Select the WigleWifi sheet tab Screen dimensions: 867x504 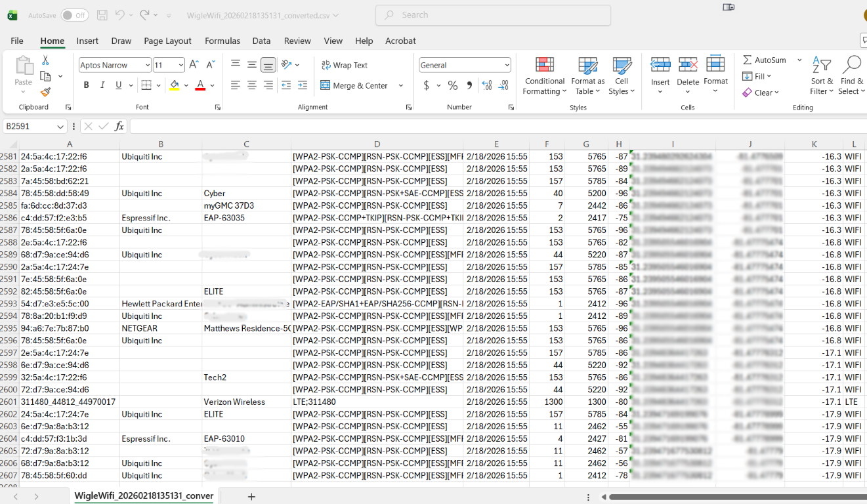(x=144, y=496)
